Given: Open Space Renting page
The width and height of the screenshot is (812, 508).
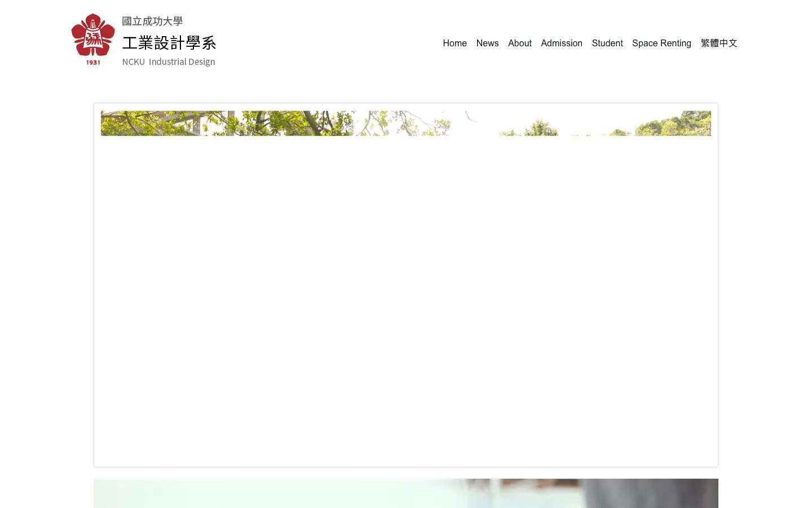Looking at the screenshot, I should pyautogui.click(x=661, y=43).
